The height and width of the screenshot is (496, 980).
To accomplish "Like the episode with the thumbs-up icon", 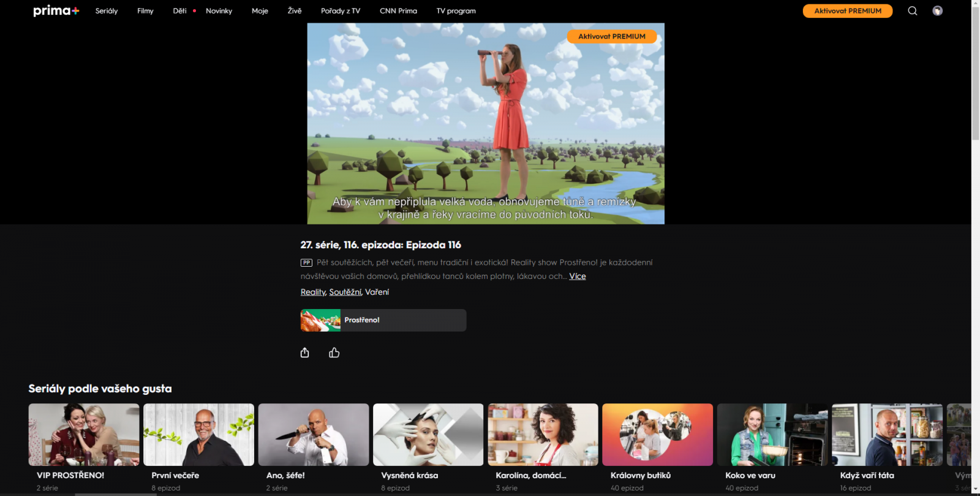I will click(x=334, y=353).
